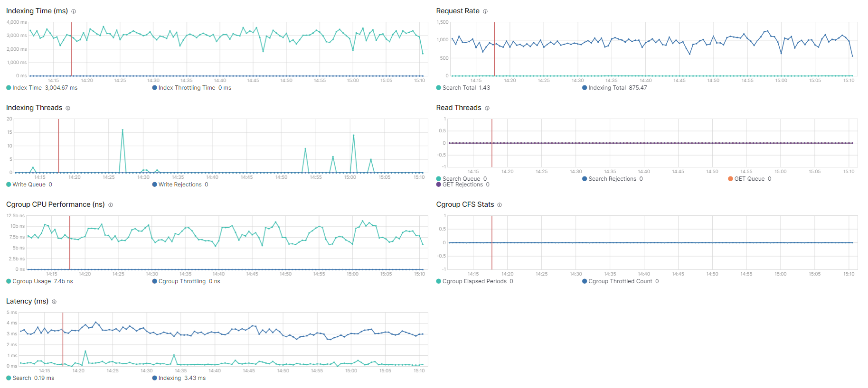Toggle Write Rejections legend entry
This screenshot has height=388, width=868.
180,185
